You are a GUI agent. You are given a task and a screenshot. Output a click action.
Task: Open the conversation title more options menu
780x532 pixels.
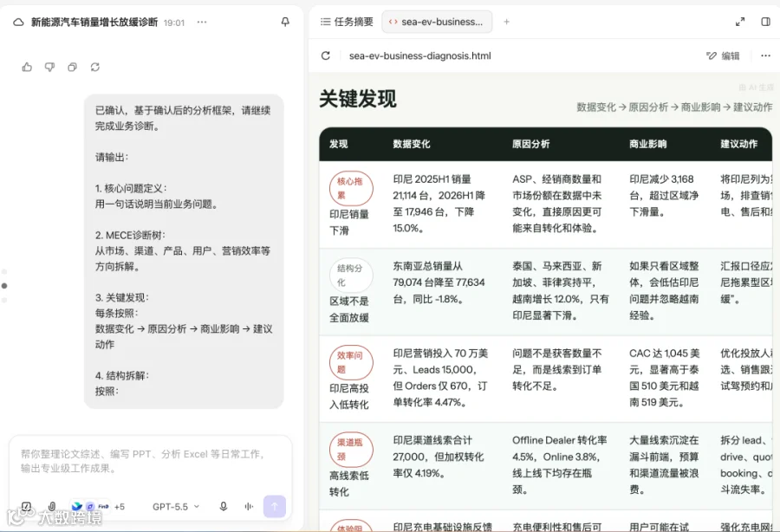click(x=201, y=23)
